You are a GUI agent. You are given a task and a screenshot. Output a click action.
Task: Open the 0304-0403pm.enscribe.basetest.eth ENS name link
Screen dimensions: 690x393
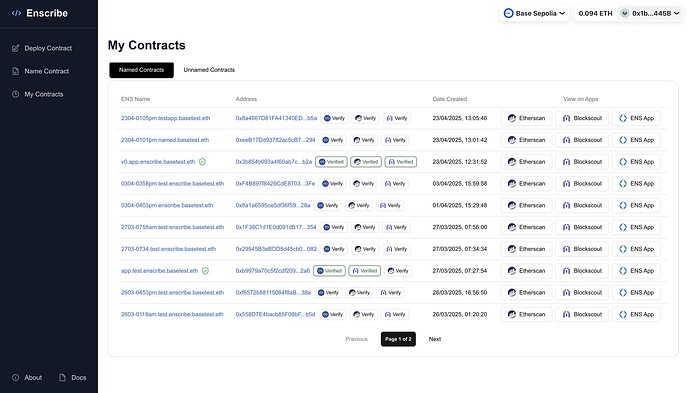tap(167, 206)
